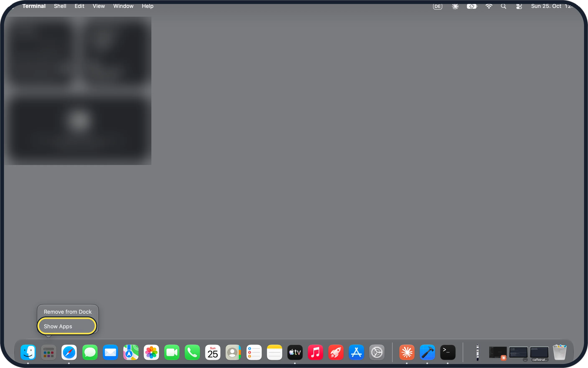This screenshot has width=588, height=368.
Task: Open the Music app in Dock
Action: (x=315, y=352)
